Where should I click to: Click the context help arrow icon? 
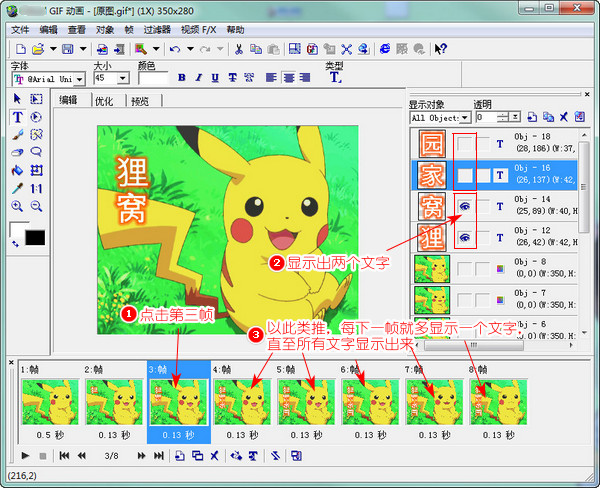pos(440,49)
